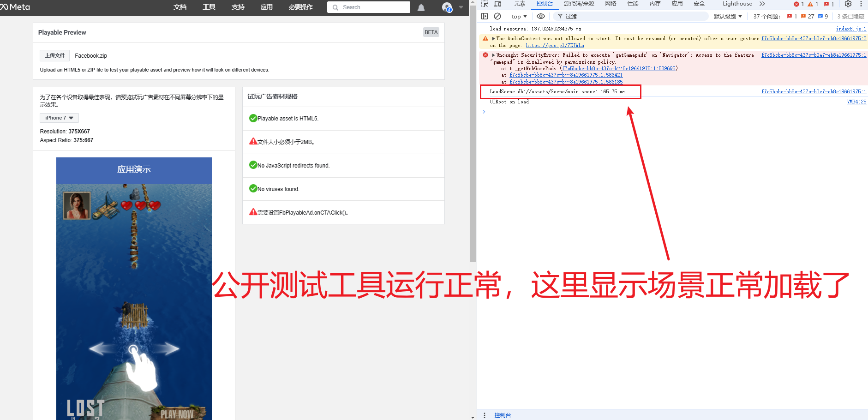Open the 文档 menu
The height and width of the screenshot is (420, 868).
[180, 7]
